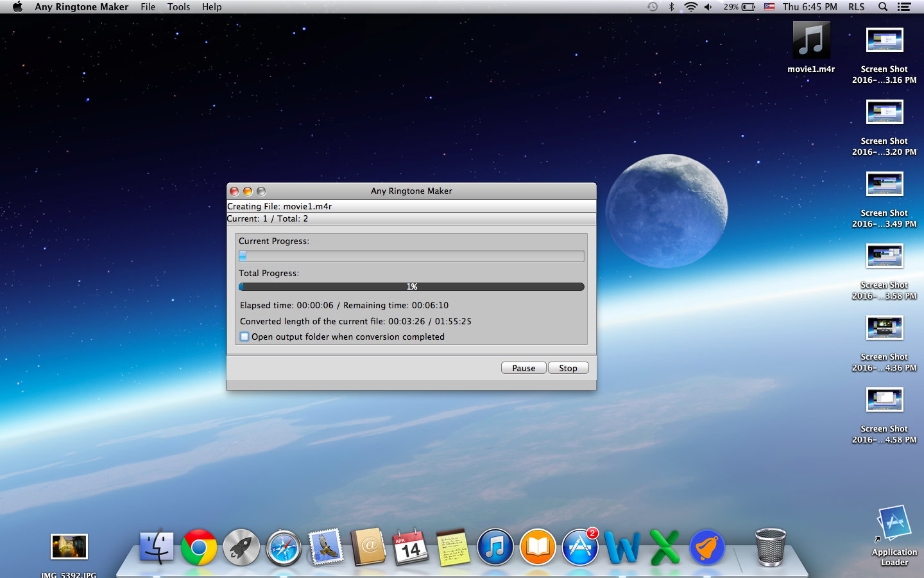
Task: Click the Bluetooth menu bar icon
Action: coord(672,7)
